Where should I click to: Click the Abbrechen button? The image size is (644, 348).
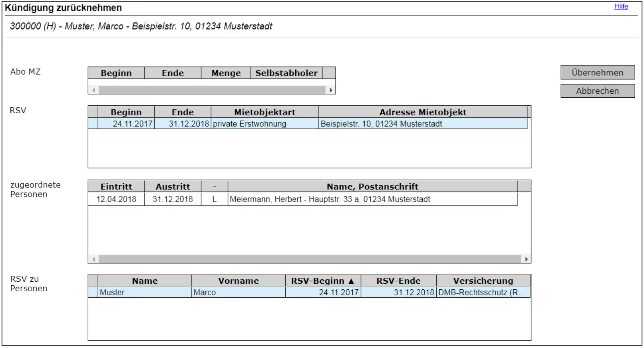pyautogui.click(x=597, y=91)
